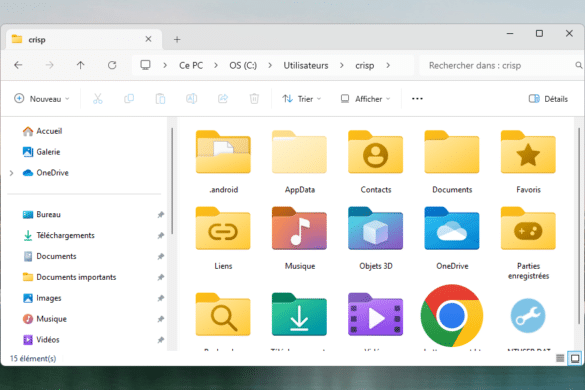Open Galerie in the sidebar
The height and width of the screenshot is (390, 585).
click(x=41, y=152)
